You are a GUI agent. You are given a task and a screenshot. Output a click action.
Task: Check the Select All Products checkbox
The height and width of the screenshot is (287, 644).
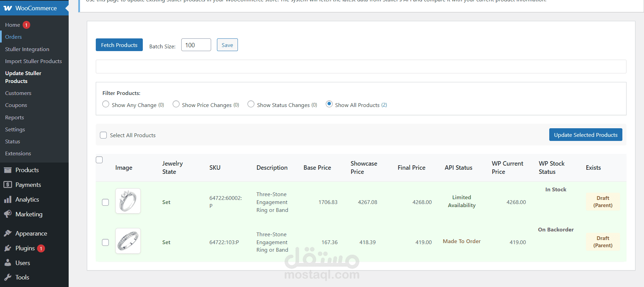[103, 135]
